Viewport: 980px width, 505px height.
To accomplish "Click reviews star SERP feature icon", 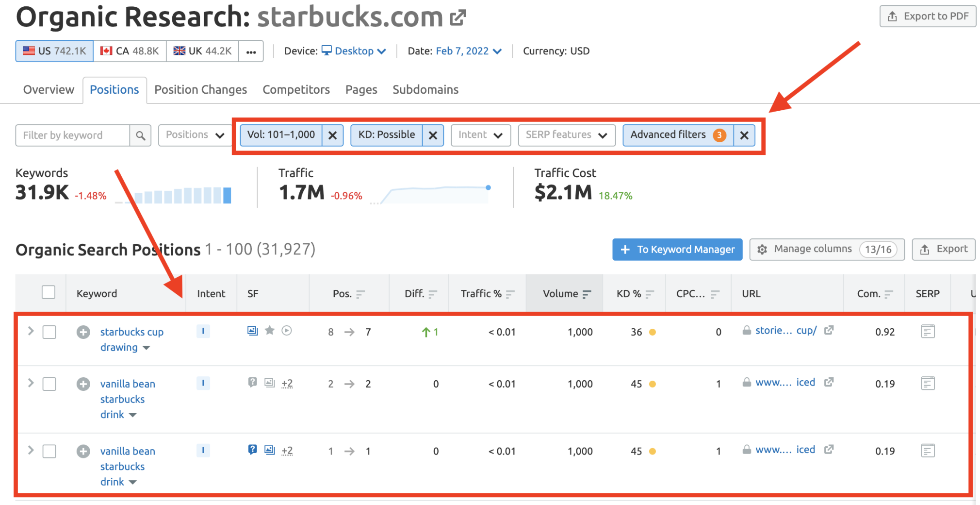I will 270,331.
